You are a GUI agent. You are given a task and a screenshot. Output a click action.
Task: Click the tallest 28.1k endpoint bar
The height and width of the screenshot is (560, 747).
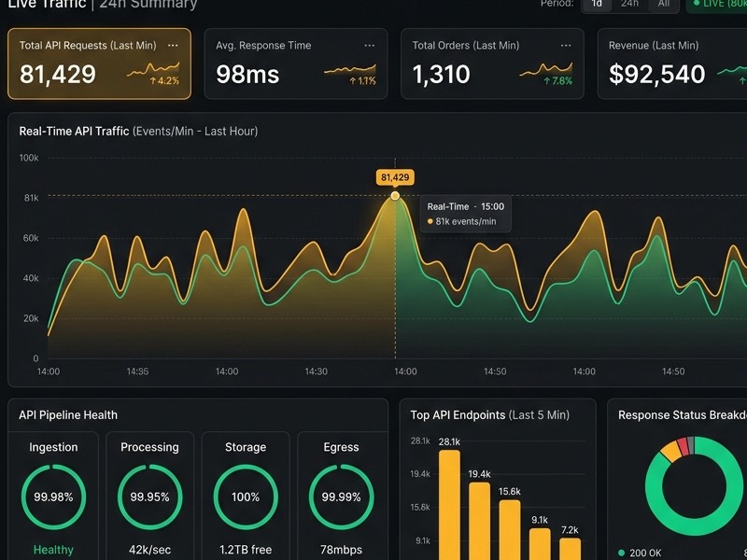click(x=449, y=505)
